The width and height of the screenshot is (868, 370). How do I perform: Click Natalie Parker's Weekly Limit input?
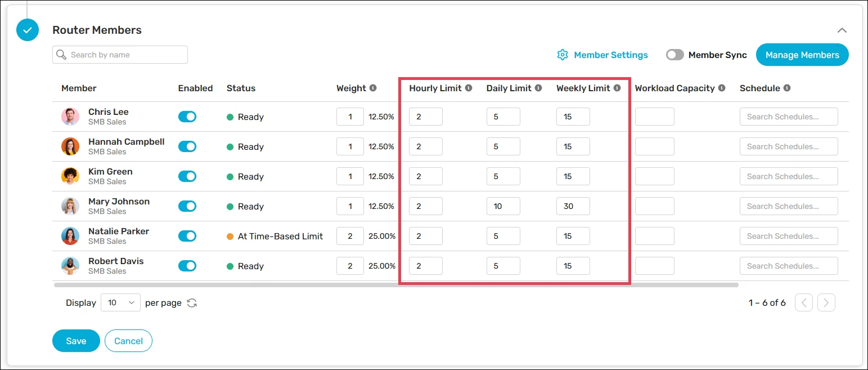tap(573, 236)
